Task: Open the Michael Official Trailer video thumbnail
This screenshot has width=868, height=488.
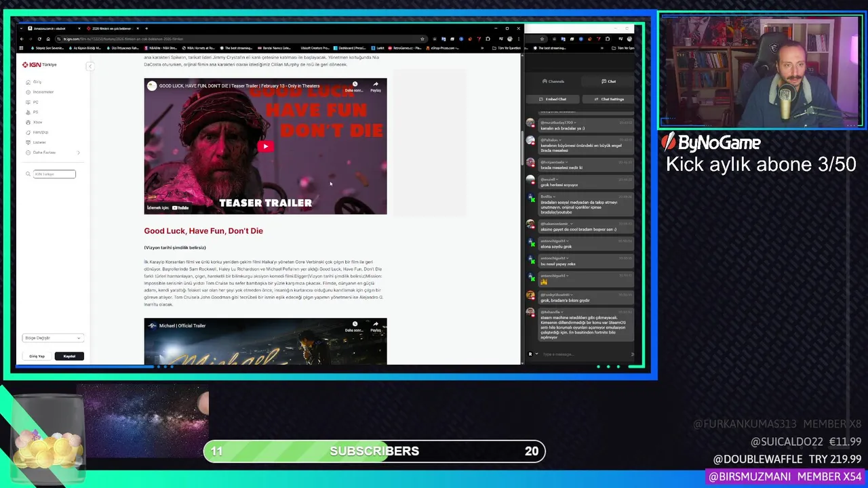Action: 265,342
